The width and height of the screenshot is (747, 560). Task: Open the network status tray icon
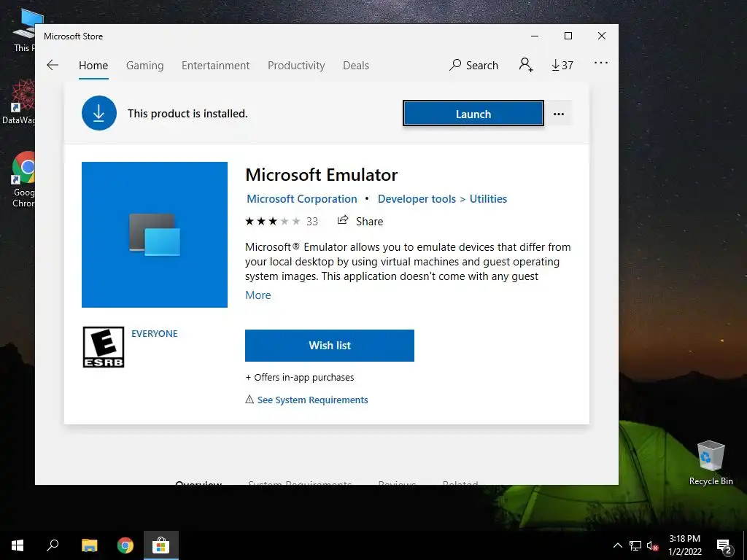(635, 545)
